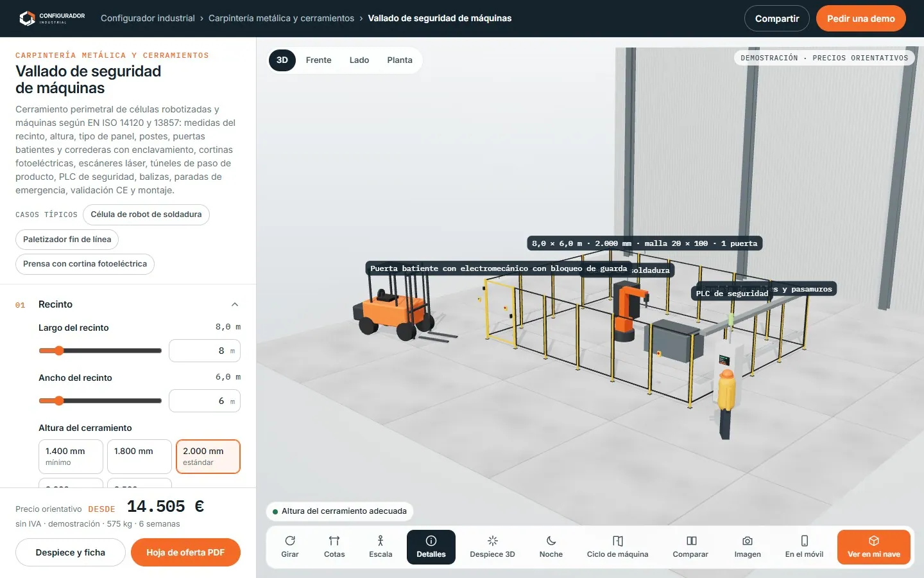Select the 1.400 mm mínimo height
The height and width of the screenshot is (578, 924).
pyautogui.click(x=71, y=457)
